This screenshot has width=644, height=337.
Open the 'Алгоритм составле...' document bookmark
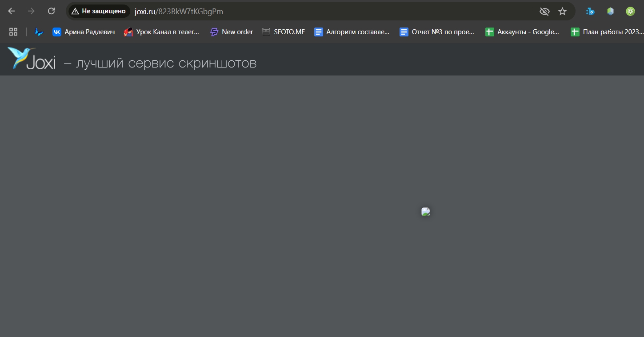pos(352,32)
